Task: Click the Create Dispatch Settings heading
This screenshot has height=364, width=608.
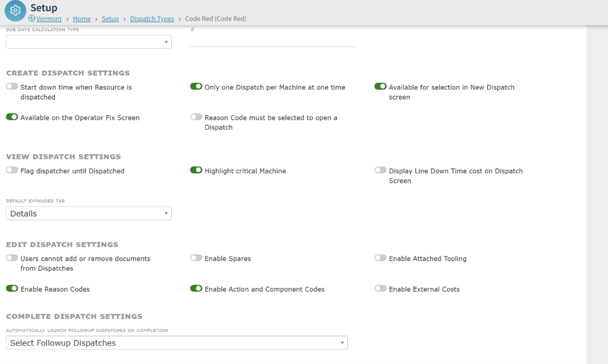Action: pos(68,73)
